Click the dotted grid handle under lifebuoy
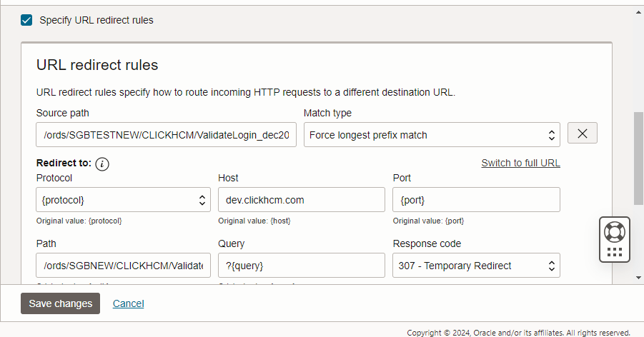The height and width of the screenshot is (337, 644). click(x=614, y=252)
